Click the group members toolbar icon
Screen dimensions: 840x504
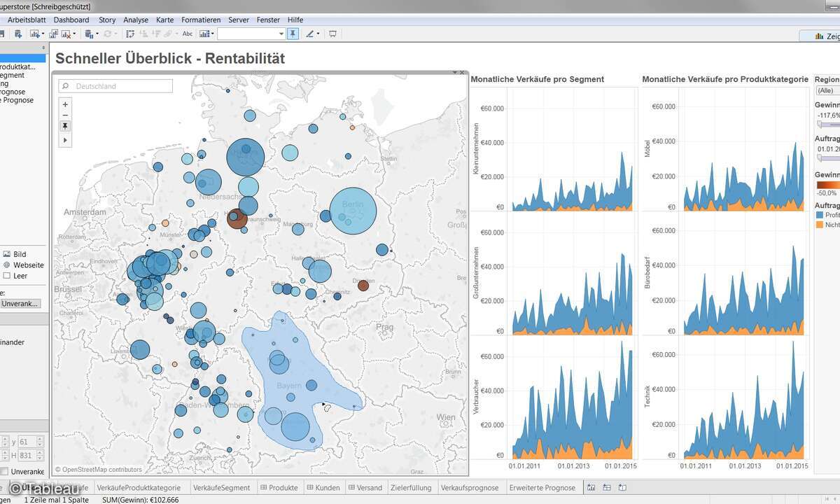coord(167,34)
